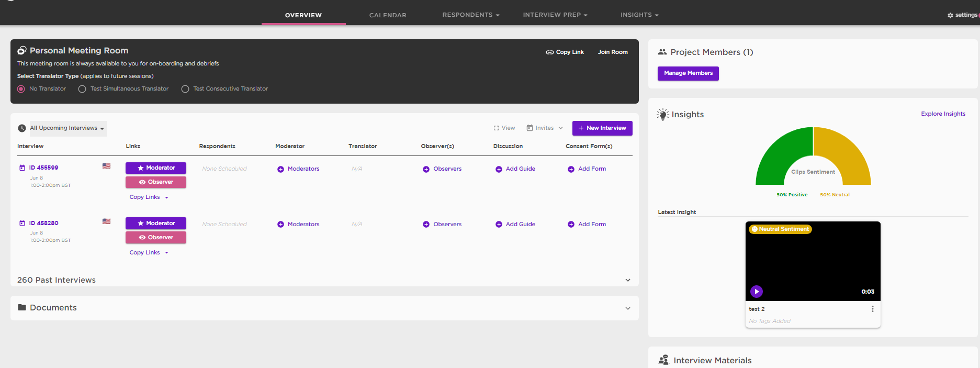This screenshot has width=980, height=368.
Task: Expand Copy Links for ID 458280
Action: tap(149, 253)
